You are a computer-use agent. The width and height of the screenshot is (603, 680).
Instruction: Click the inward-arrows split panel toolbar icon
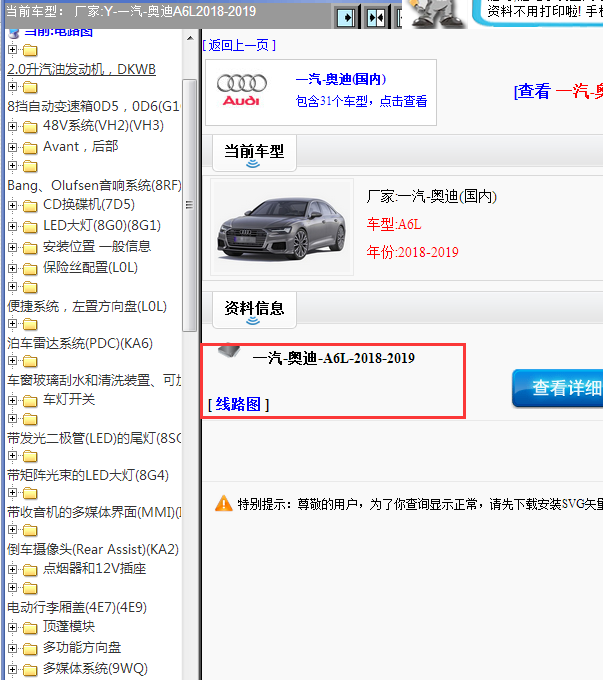tap(376, 18)
